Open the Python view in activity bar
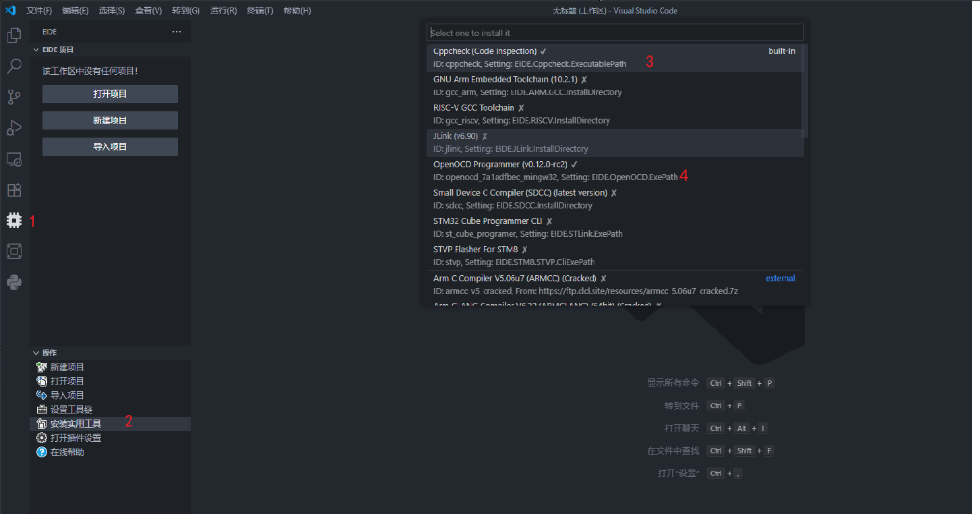This screenshot has width=980, height=514. [14, 282]
